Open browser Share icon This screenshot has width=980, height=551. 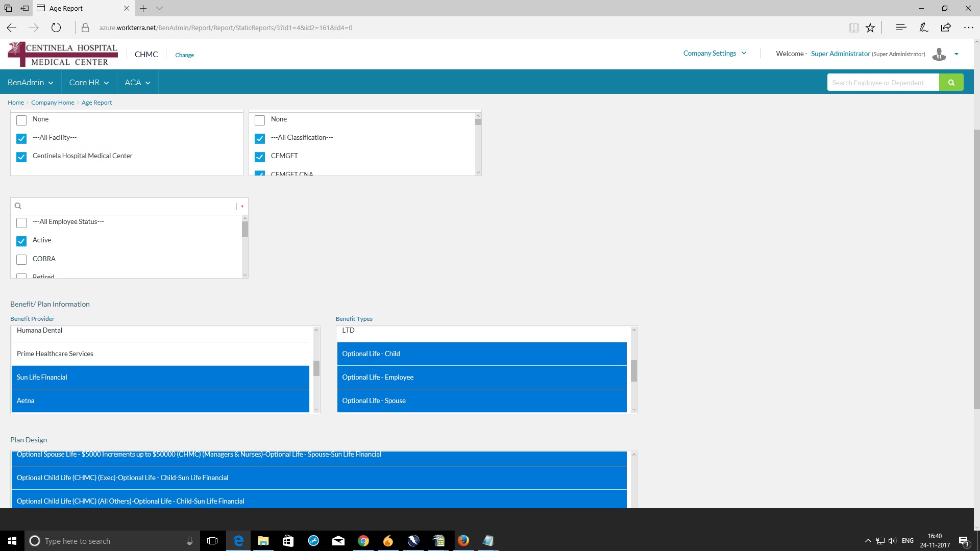[x=946, y=28]
